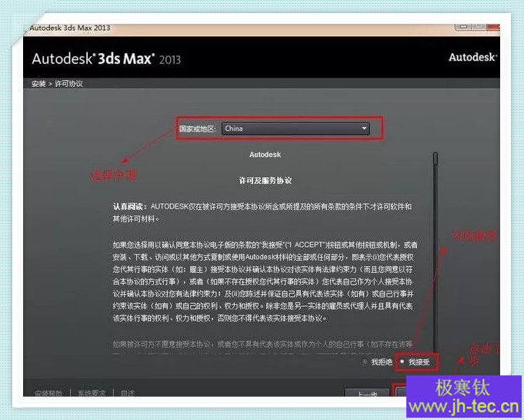Open the 国家或地区 country dropdown showing China

(x=295, y=128)
